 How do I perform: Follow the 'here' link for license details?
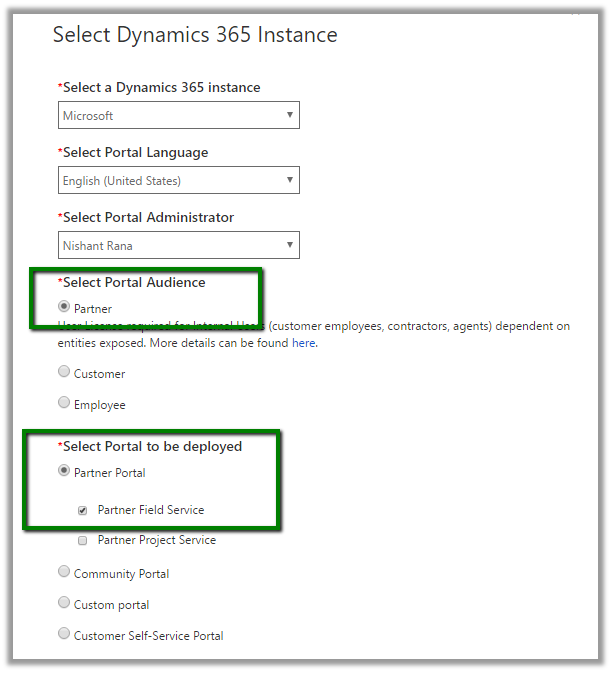(x=304, y=343)
